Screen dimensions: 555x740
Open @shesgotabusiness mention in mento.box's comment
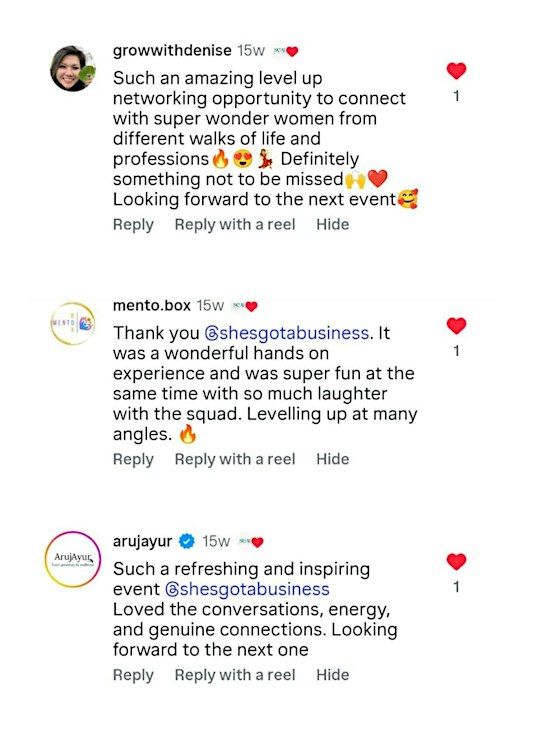pyautogui.click(x=286, y=333)
